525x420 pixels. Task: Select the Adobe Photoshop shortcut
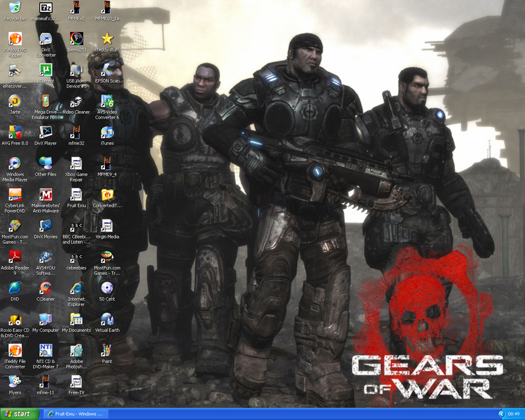(76, 350)
